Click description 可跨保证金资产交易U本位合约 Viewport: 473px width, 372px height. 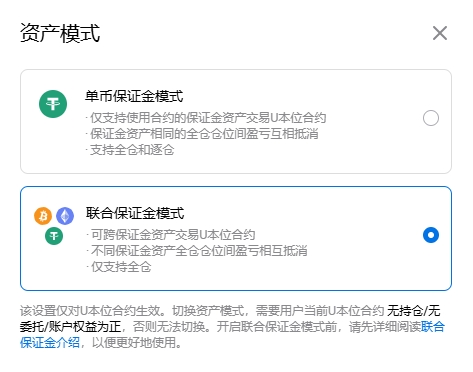coord(171,235)
